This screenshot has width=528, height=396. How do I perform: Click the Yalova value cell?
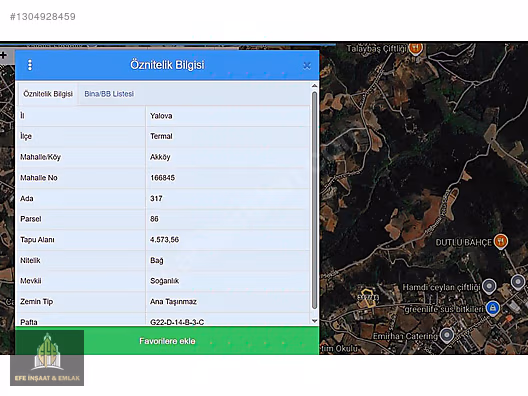point(228,116)
